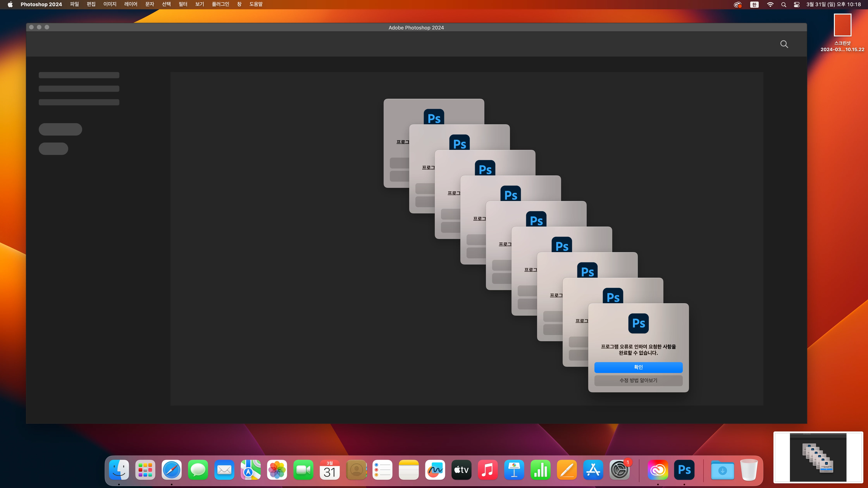Click the Spotlight search icon in menu bar

(x=784, y=4)
